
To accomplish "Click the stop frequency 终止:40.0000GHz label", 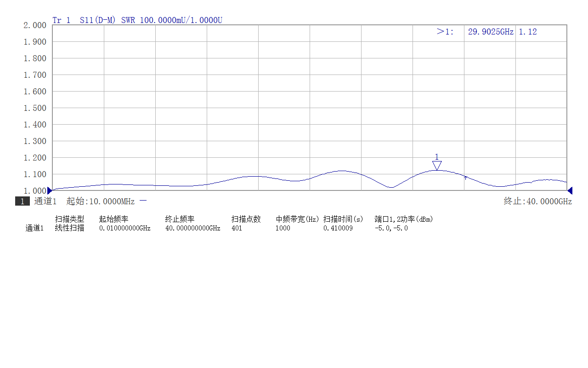I will (x=538, y=201).
